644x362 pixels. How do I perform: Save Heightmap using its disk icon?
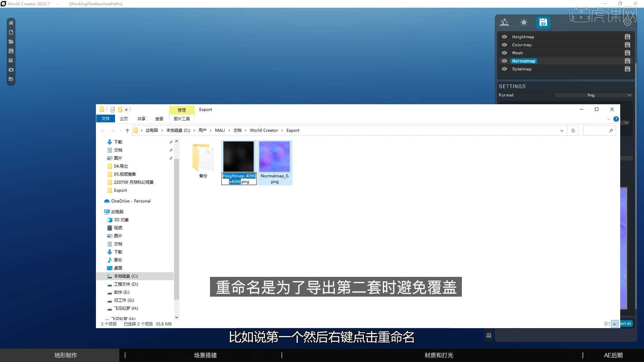[628, 37]
